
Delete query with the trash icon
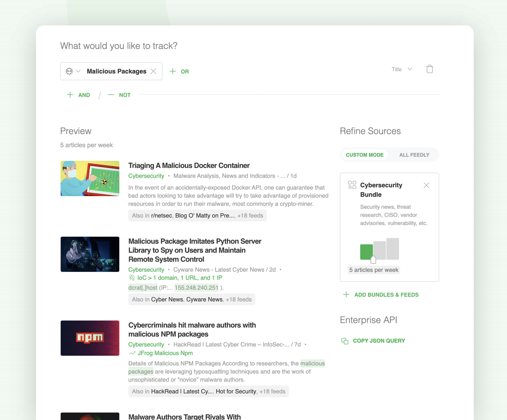click(430, 69)
